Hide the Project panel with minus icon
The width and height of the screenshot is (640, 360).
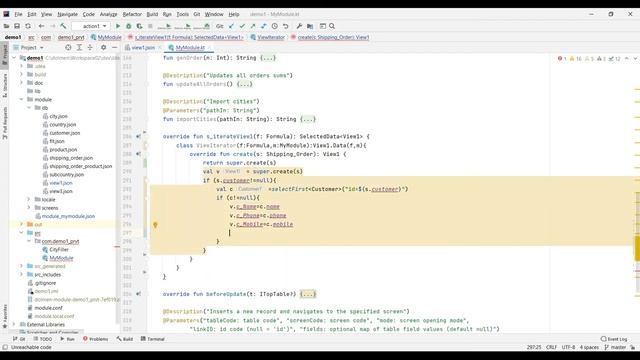click(x=114, y=47)
